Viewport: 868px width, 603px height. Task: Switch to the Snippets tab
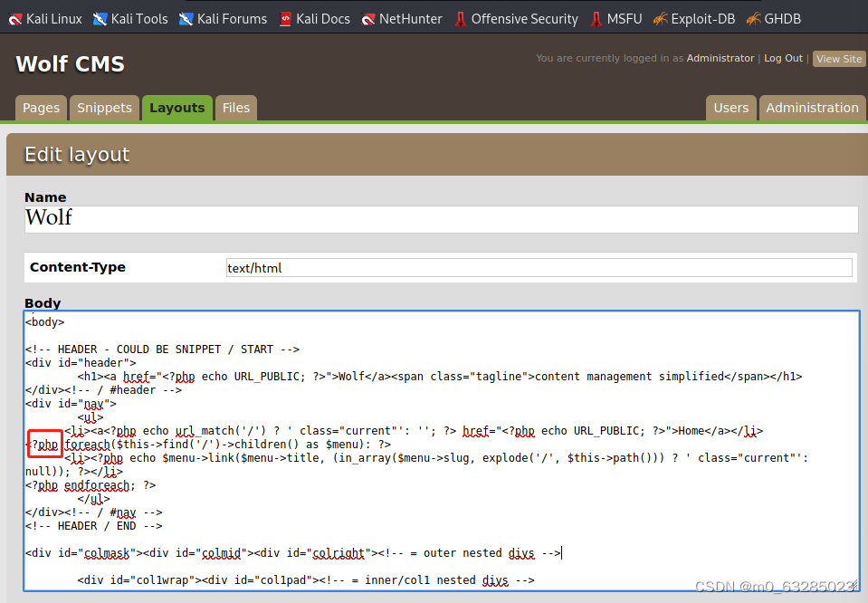pos(104,108)
